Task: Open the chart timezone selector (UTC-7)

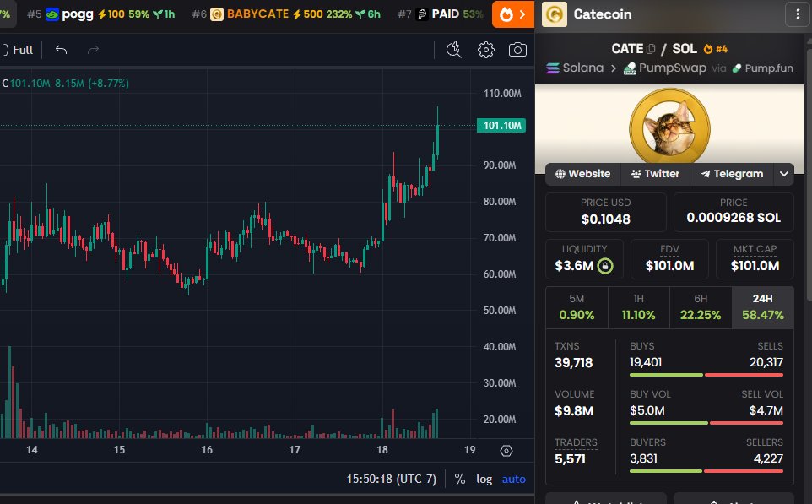Action: pos(391,480)
